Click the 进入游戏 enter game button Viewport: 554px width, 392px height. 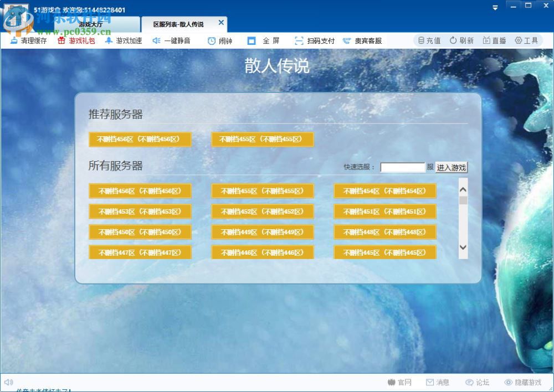tap(451, 167)
